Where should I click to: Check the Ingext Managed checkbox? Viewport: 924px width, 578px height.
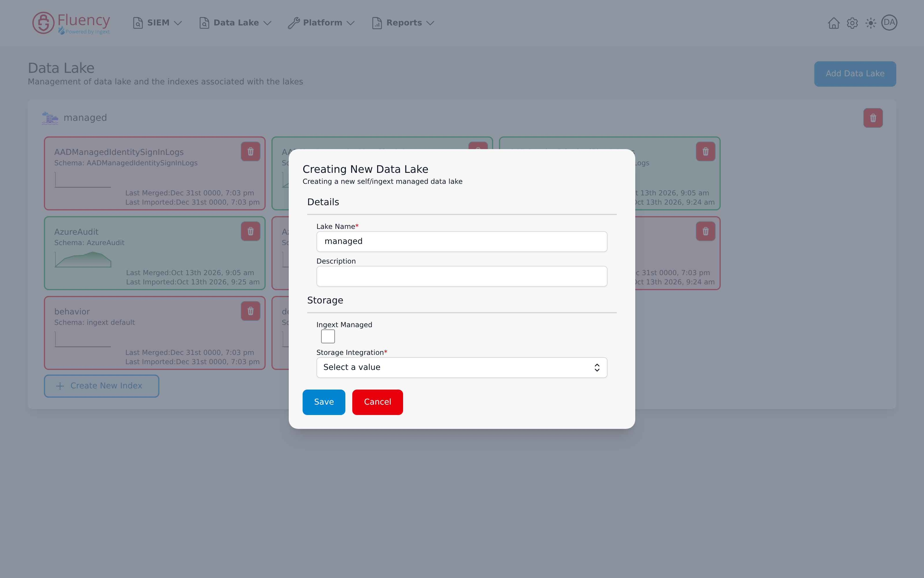point(328,336)
